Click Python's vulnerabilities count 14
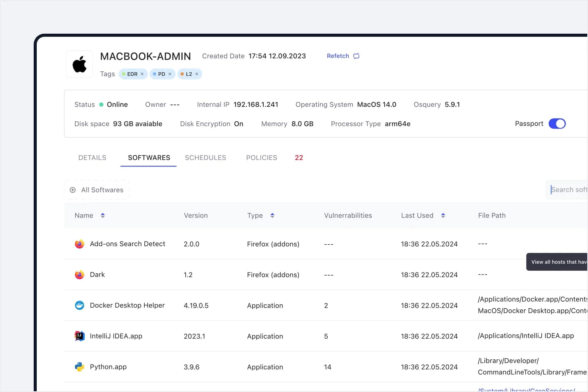This screenshot has width=588, height=392. 328,367
